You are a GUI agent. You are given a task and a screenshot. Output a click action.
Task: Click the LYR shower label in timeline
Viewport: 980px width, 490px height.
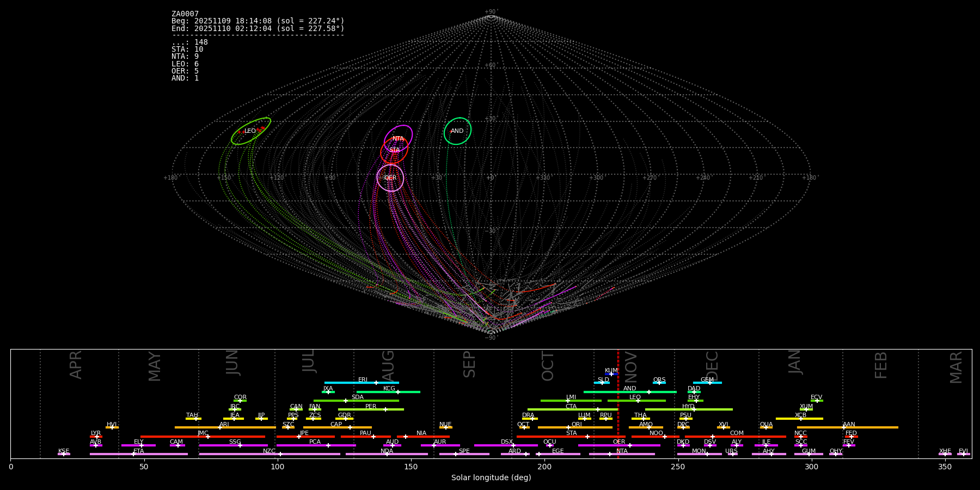click(96, 433)
